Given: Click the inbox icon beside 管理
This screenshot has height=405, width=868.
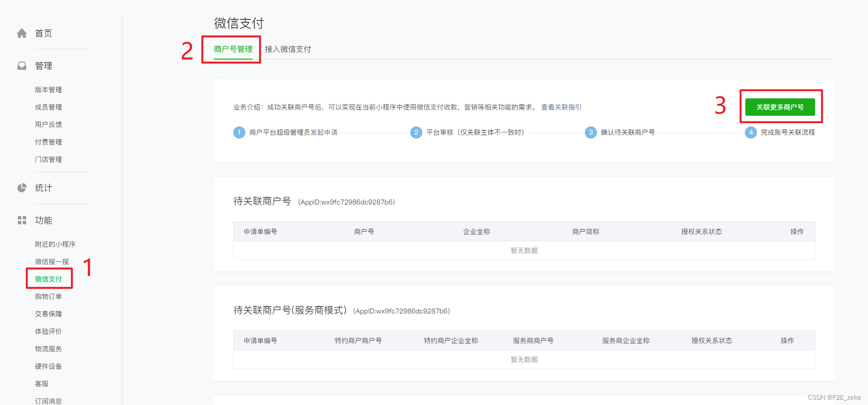Looking at the screenshot, I should pos(22,65).
